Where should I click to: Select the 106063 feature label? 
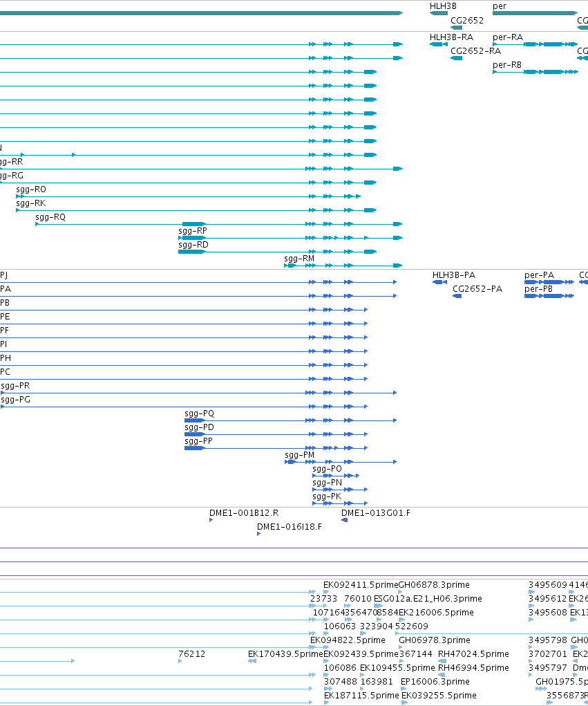[x=340, y=626]
